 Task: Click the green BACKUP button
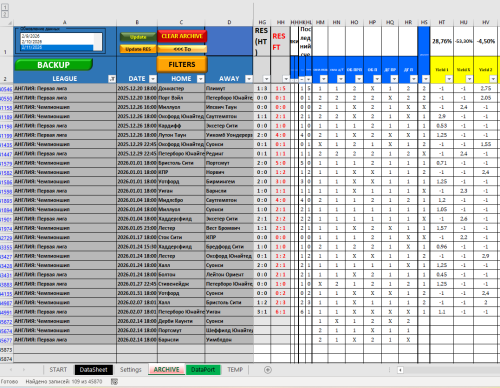point(53,65)
